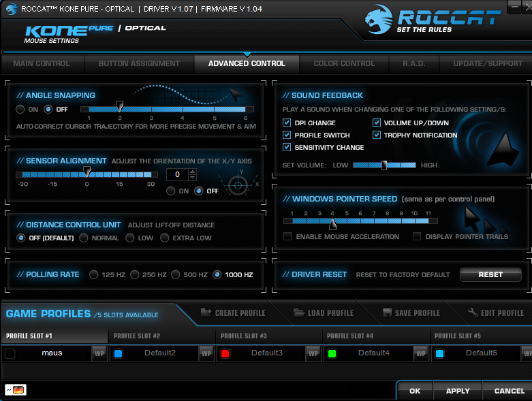532x401 pixels.
Task: Click Create Profile label
Action: [x=240, y=313]
